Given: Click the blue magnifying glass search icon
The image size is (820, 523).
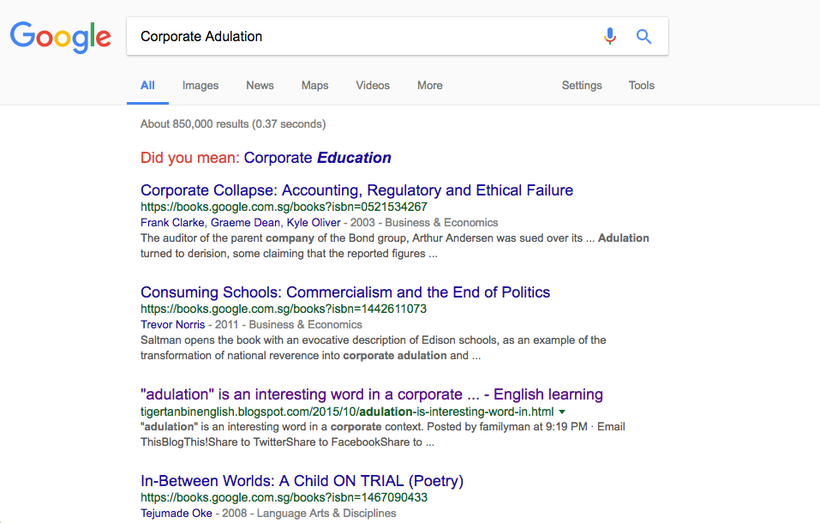Looking at the screenshot, I should click(644, 36).
